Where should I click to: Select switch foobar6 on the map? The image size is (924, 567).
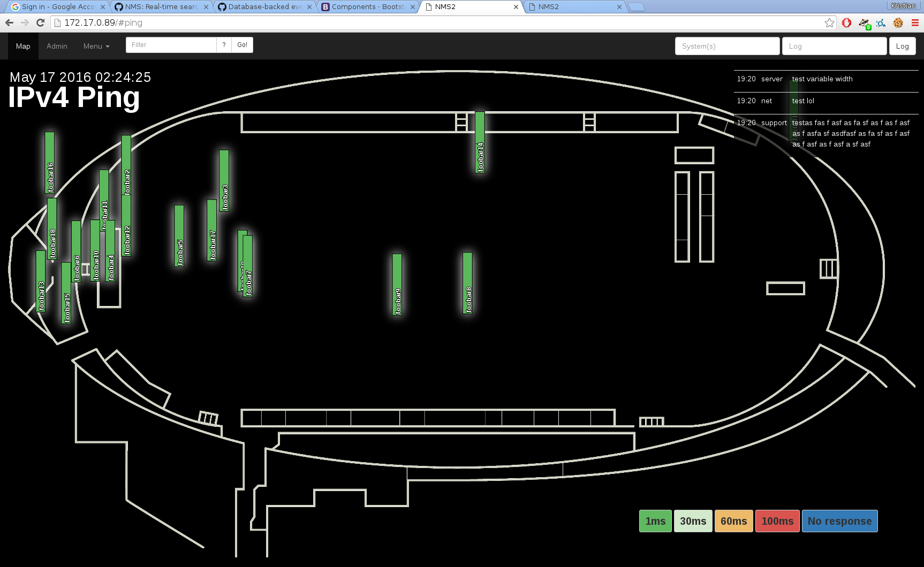click(77, 251)
